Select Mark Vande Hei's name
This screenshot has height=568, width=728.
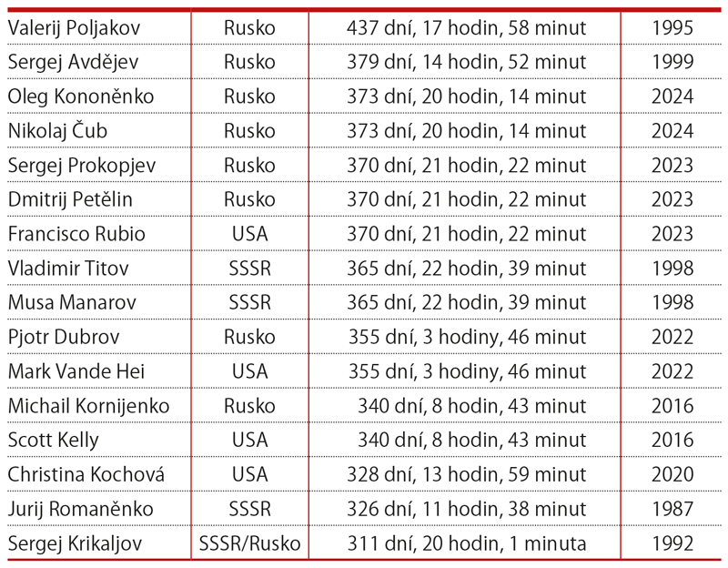pos(76,371)
